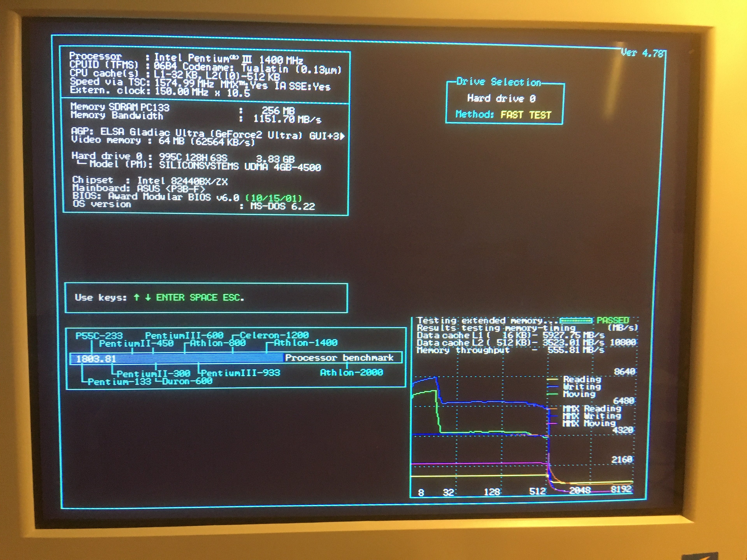This screenshot has width=747, height=560.
Task: Click the Ver 4.78 version label
Action: 642,53
